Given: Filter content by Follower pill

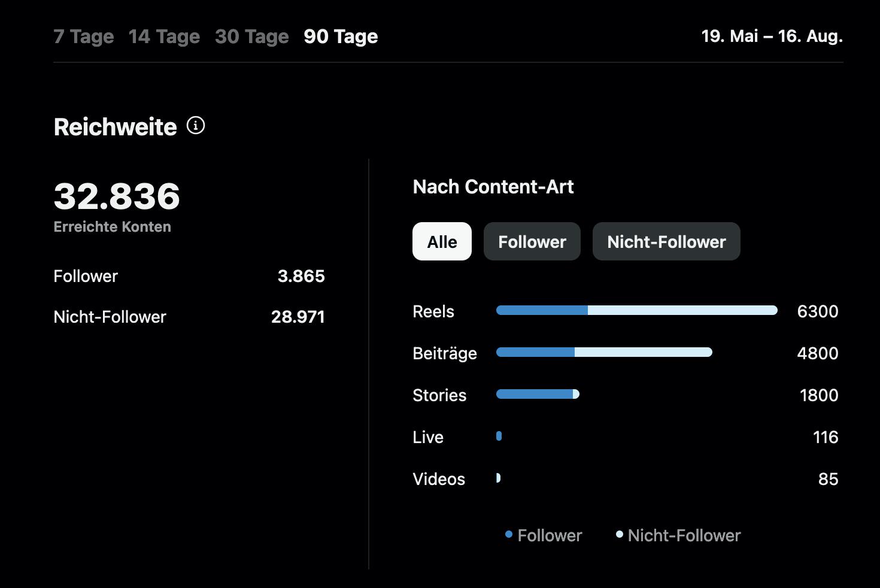Looking at the screenshot, I should 532,242.
